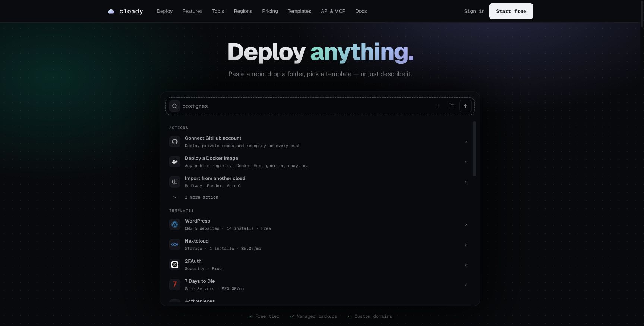Click the cloady cloud logo icon
644x326 pixels.
(111, 12)
